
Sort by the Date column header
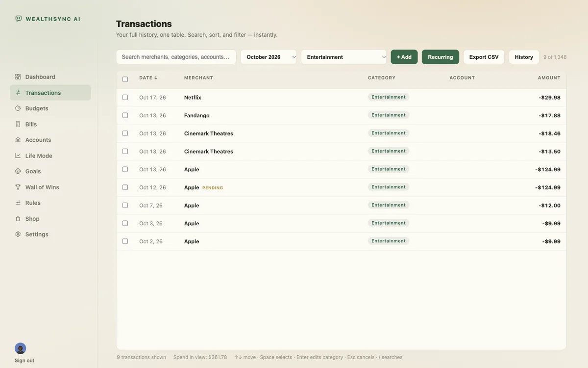point(148,78)
